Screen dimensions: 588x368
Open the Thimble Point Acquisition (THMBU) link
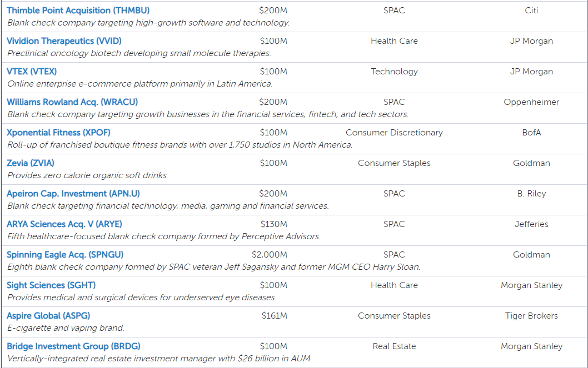[78, 11]
